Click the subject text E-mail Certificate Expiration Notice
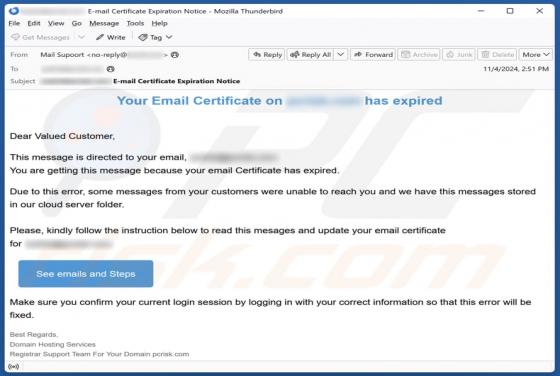Image resolution: width=560 pixels, height=376 pixels. (x=176, y=81)
